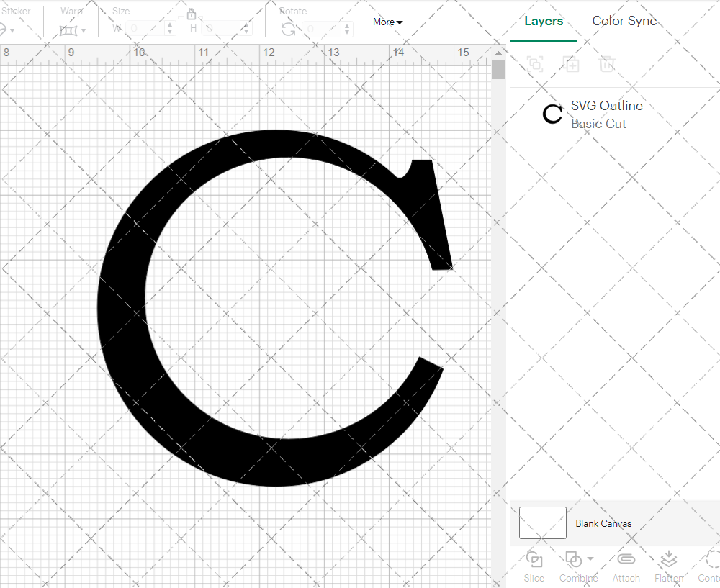Click the Duplicate layer icon
720x588 pixels.
[572, 64]
